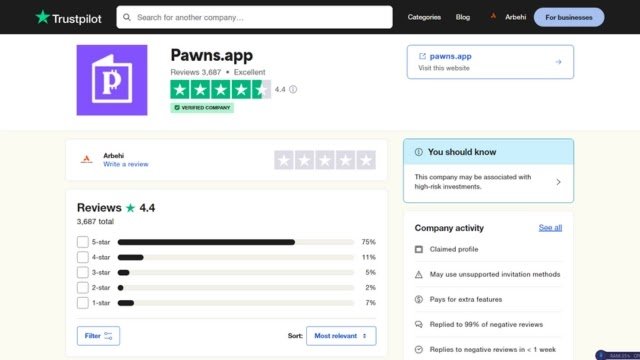Image resolution: width=640 pixels, height=360 pixels.
Task: Check the 3-star filter checkbox
Action: [82, 272]
